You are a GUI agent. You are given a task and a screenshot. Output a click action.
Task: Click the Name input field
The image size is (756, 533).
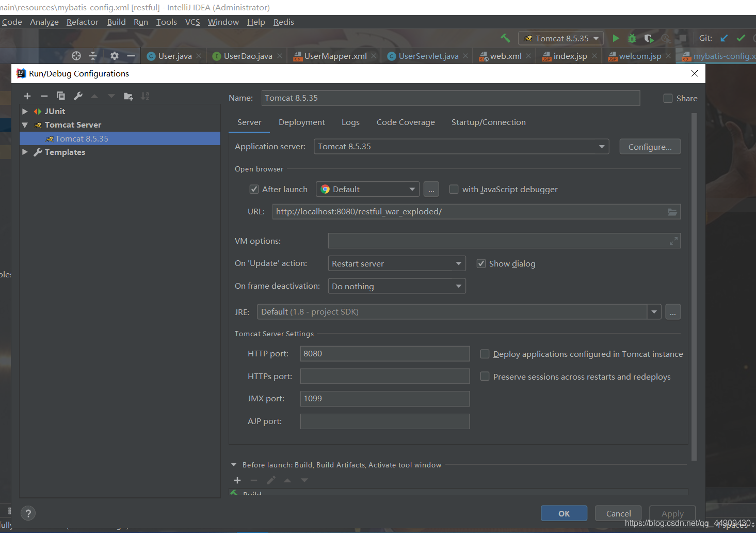451,98
